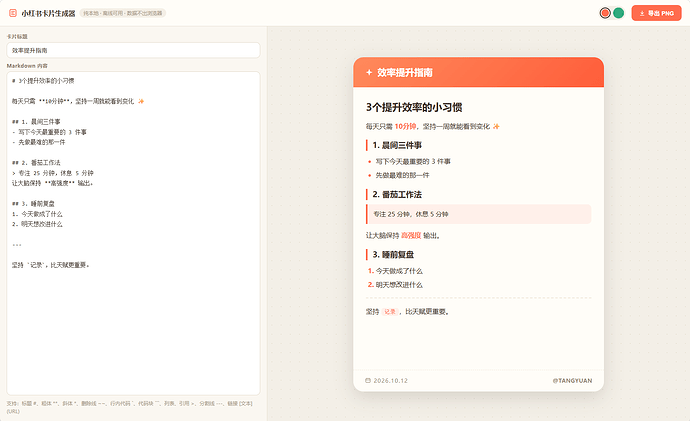Click the numbered item 今天做成了什么 in the card
The width and height of the screenshot is (690, 421).
point(399,271)
